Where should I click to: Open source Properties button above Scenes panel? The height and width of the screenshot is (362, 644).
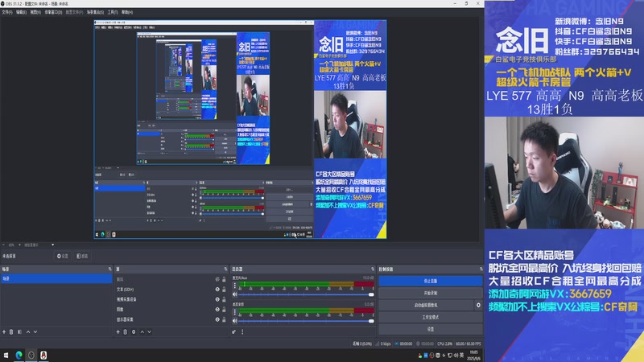tap(63, 256)
